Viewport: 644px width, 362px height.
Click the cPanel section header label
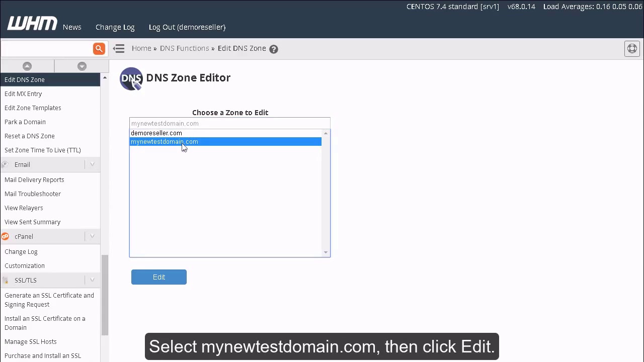24,236
